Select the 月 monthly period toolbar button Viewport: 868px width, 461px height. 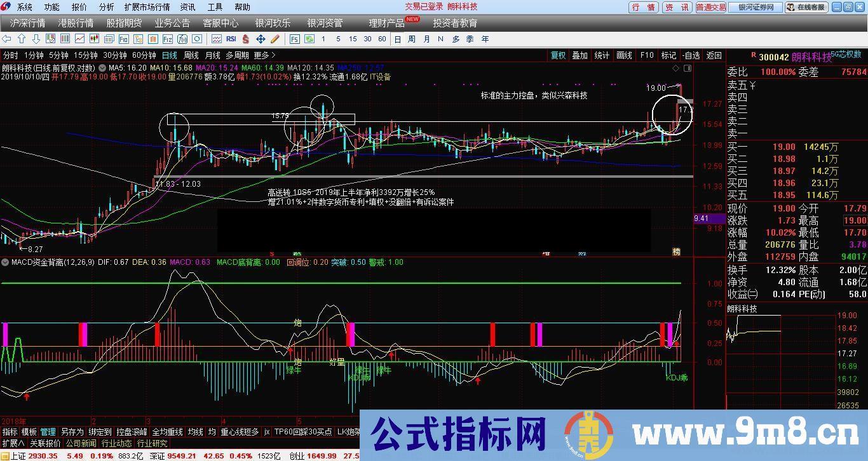pyautogui.click(x=426, y=39)
